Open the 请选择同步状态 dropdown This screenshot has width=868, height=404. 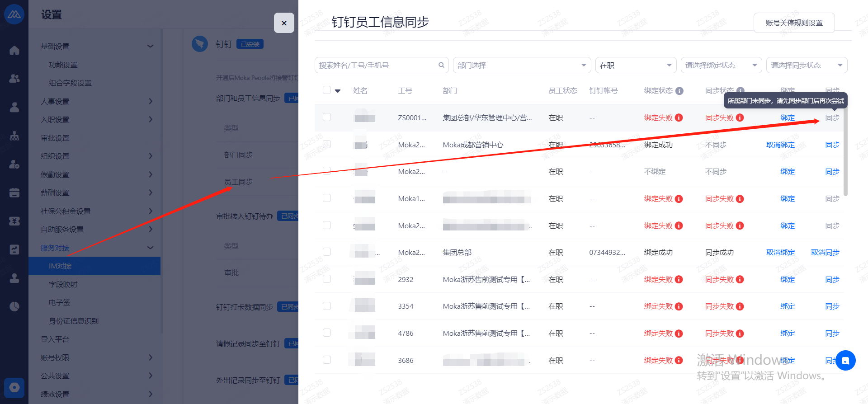click(x=807, y=65)
